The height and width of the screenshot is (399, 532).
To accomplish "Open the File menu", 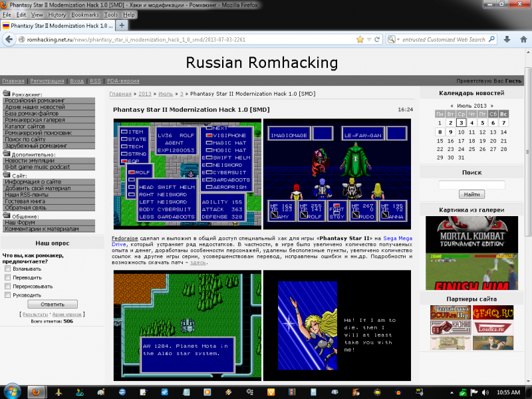I will 7,15.
